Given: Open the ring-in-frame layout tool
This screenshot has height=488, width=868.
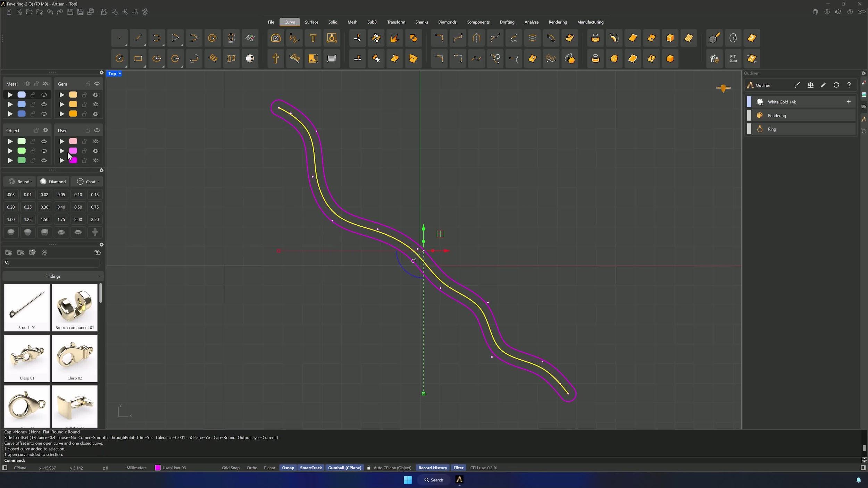Looking at the screenshot, I should click(x=332, y=38).
